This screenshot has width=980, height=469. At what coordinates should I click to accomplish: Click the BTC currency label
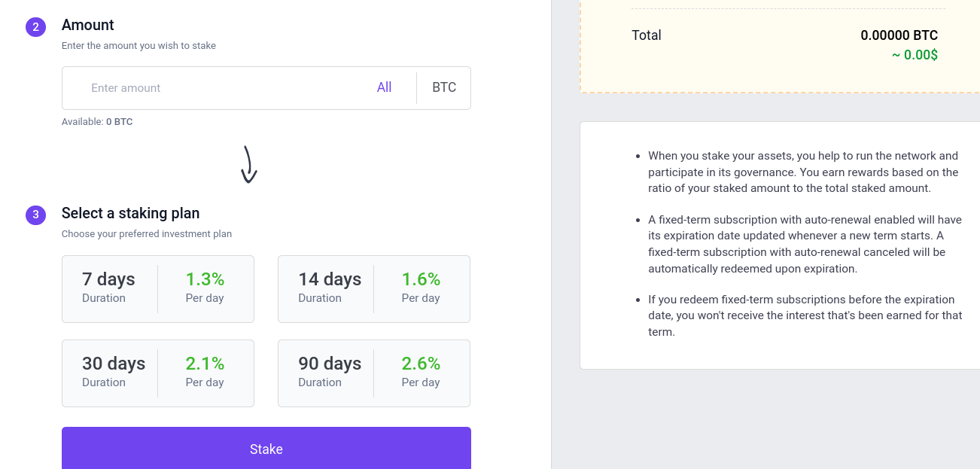click(x=444, y=88)
